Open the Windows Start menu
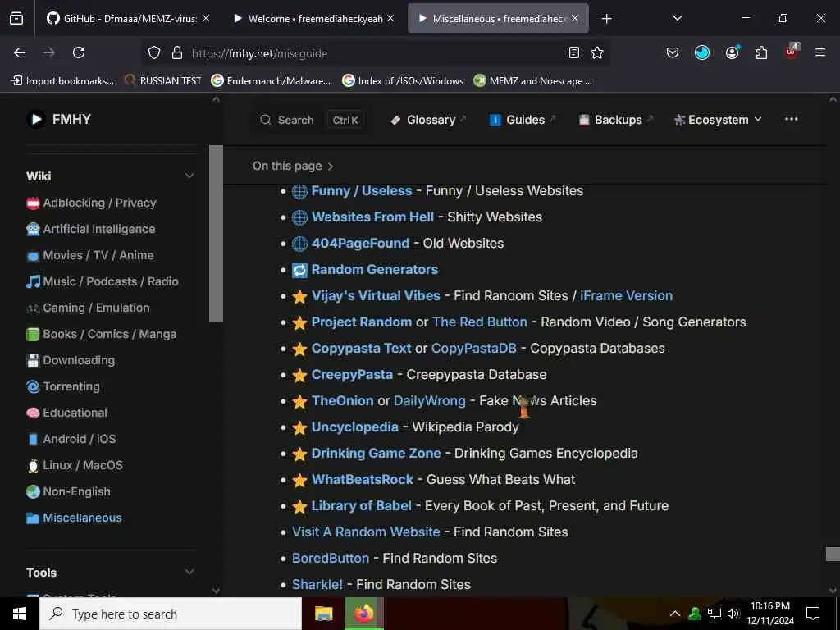Viewport: 840px width, 630px height. 20,614
